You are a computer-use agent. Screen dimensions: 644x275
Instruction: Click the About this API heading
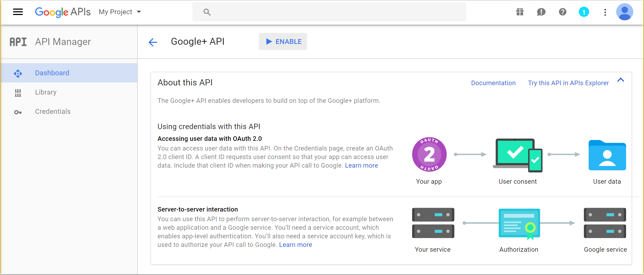(185, 83)
